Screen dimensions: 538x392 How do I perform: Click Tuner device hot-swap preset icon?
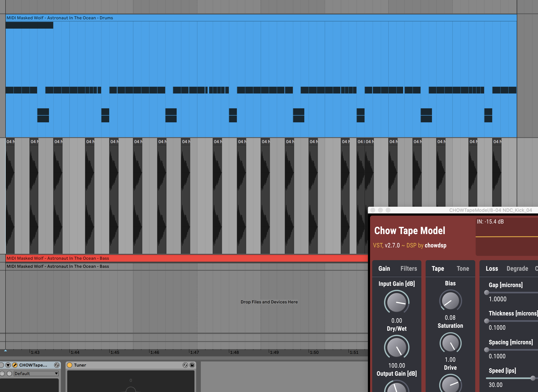coord(185,365)
